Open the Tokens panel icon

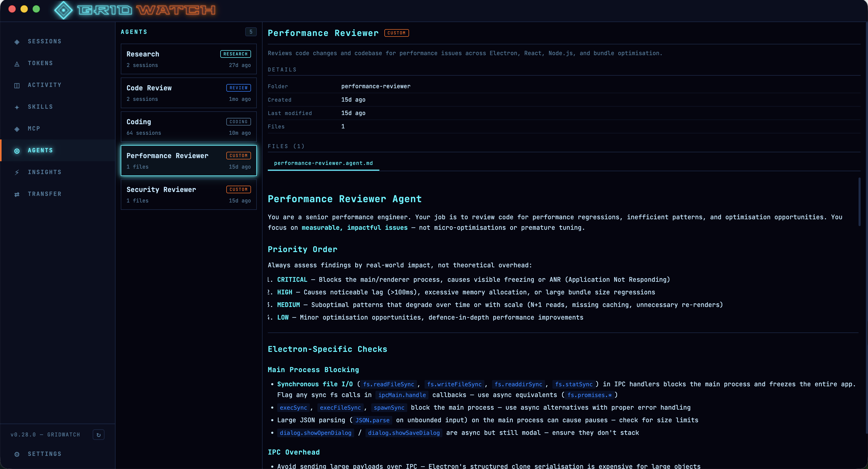click(x=17, y=63)
